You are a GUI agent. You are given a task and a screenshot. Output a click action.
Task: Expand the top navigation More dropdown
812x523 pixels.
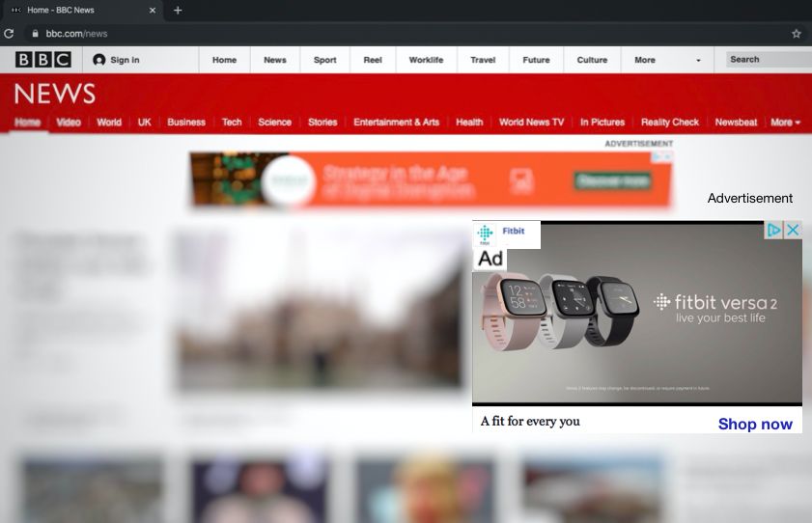pos(667,60)
